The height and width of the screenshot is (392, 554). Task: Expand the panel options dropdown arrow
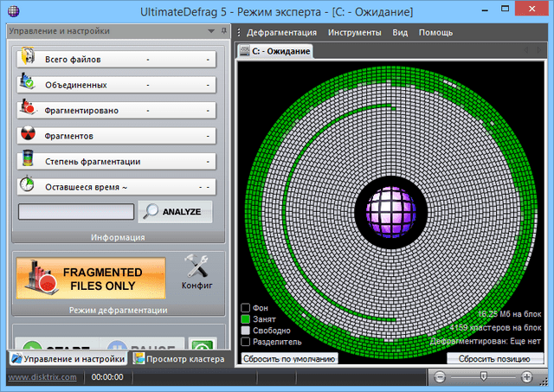[x=211, y=31]
